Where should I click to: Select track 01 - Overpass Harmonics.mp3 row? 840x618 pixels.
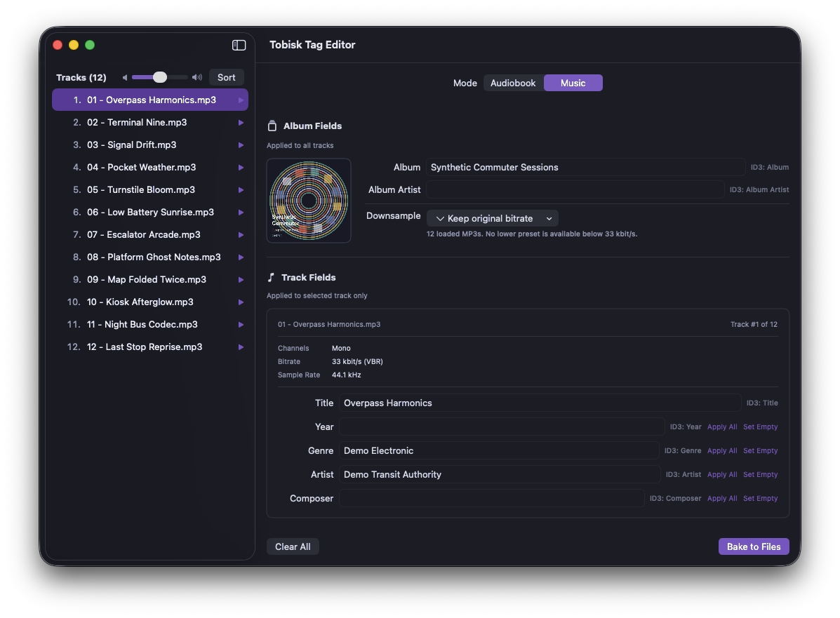click(150, 100)
